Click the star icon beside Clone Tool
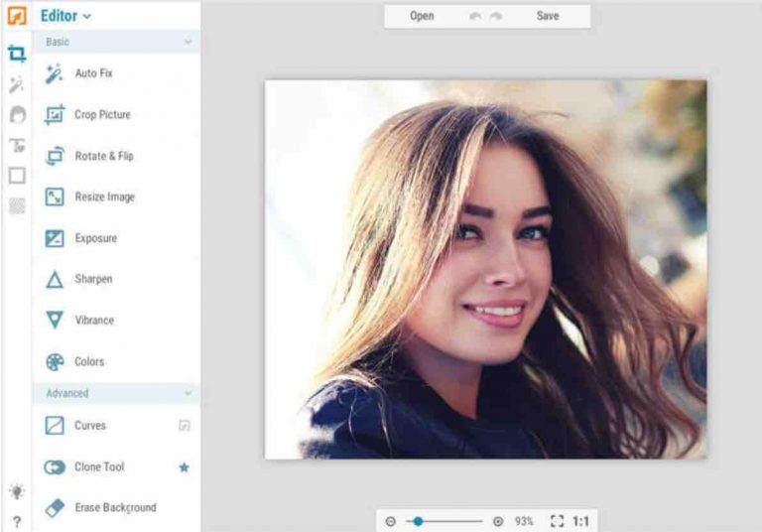The image size is (762, 532). coord(184,467)
